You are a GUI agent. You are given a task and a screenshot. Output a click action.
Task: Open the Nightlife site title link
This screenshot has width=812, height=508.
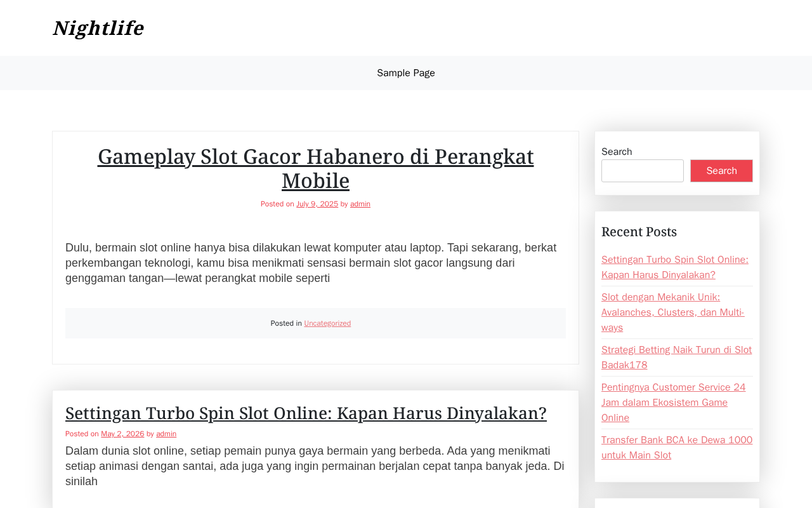pyautogui.click(x=98, y=28)
